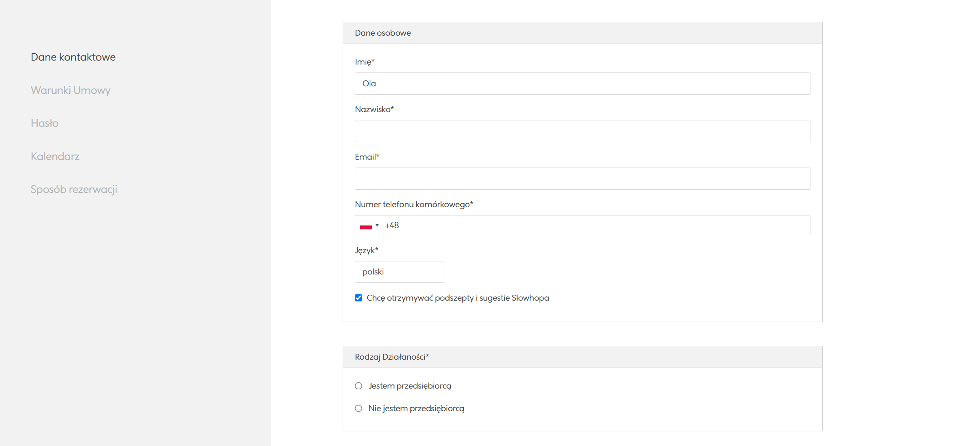Click the Dane osobowe panel header
Viewport: 980px width, 446px height.
(582, 33)
